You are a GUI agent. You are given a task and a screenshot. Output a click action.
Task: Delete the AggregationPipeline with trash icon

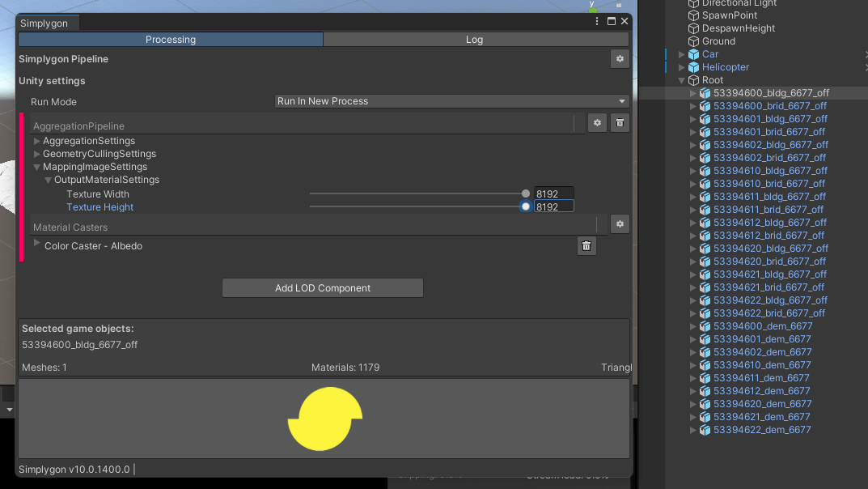tap(620, 123)
